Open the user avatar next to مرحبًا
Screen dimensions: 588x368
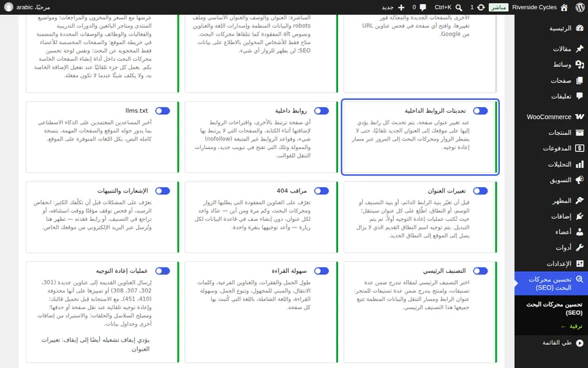tap(9, 7)
